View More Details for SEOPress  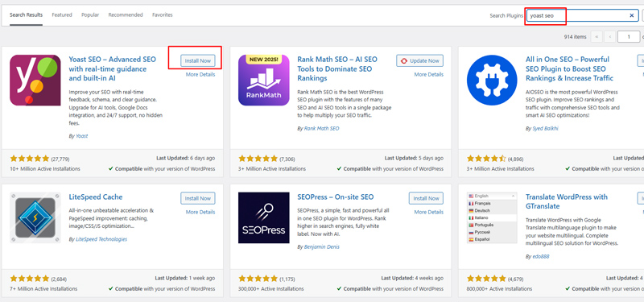429,213
